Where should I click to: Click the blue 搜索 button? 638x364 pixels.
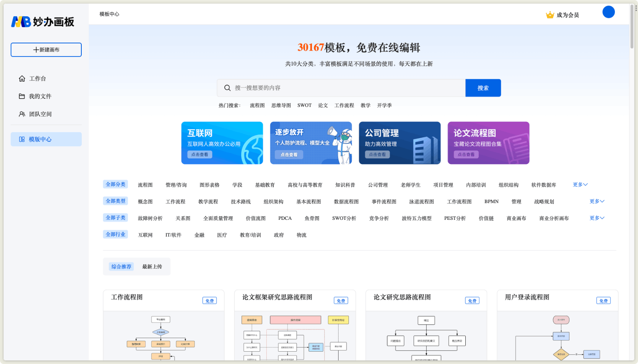[x=483, y=88]
